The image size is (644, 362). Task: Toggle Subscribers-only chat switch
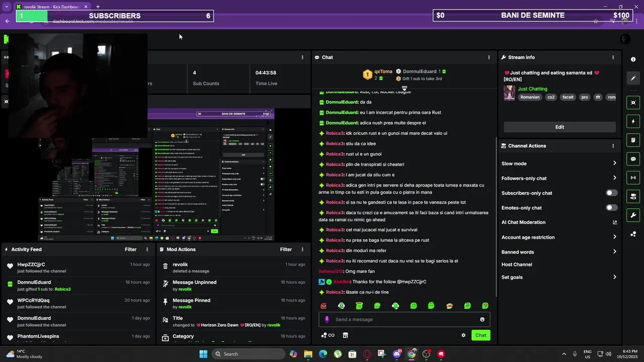tap(611, 193)
